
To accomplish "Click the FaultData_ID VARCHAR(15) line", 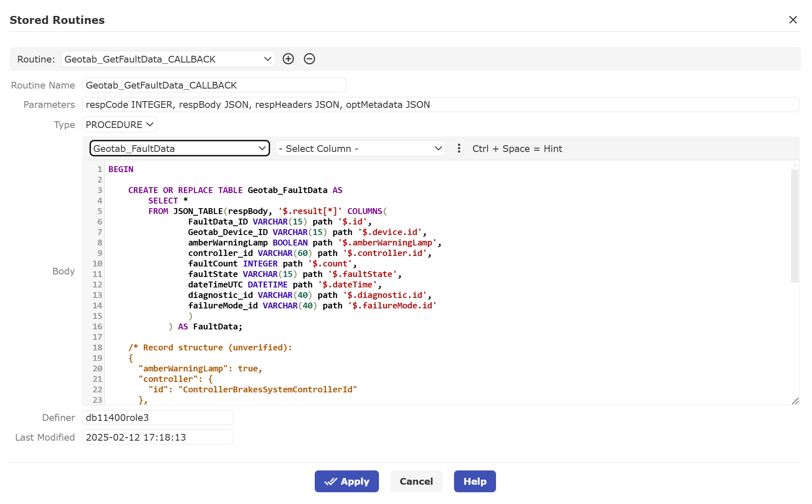I will pos(280,222).
